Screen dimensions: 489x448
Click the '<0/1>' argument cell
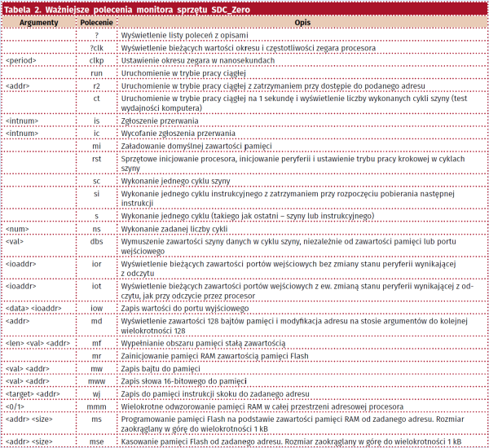[x=16, y=404]
